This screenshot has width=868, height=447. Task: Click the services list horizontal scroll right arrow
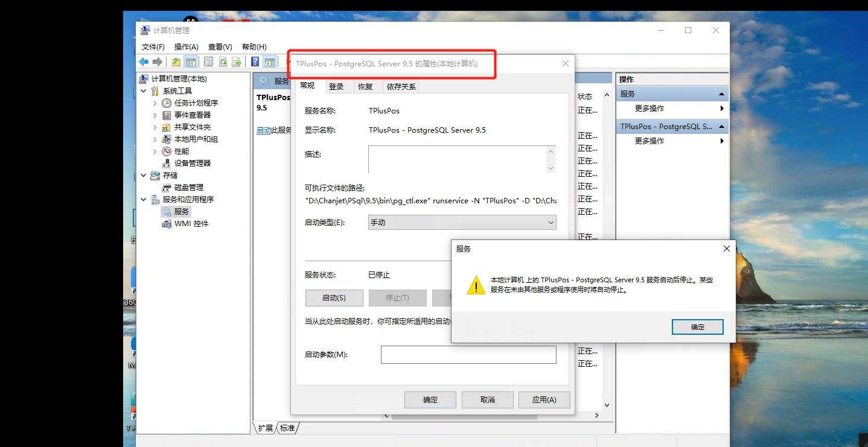point(596,416)
